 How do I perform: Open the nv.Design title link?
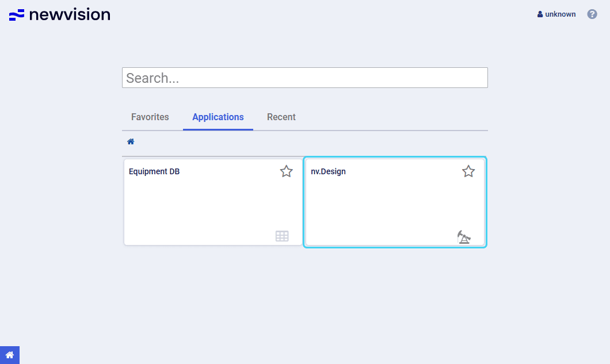329,171
